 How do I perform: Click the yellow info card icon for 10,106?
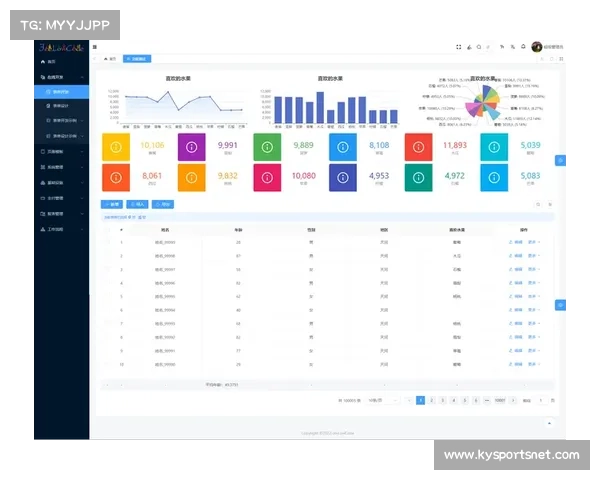116,147
